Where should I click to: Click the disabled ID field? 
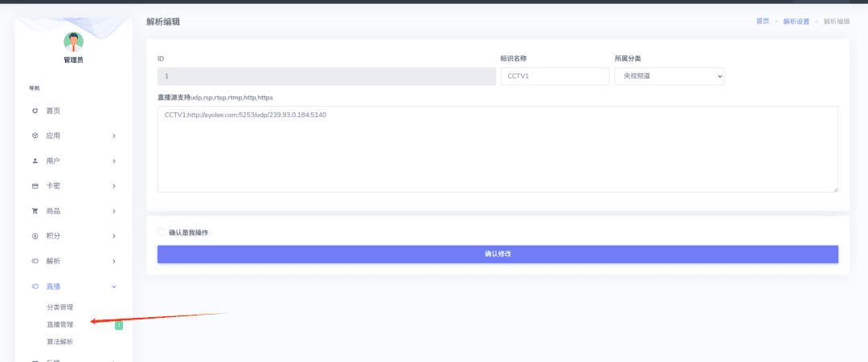point(326,76)
